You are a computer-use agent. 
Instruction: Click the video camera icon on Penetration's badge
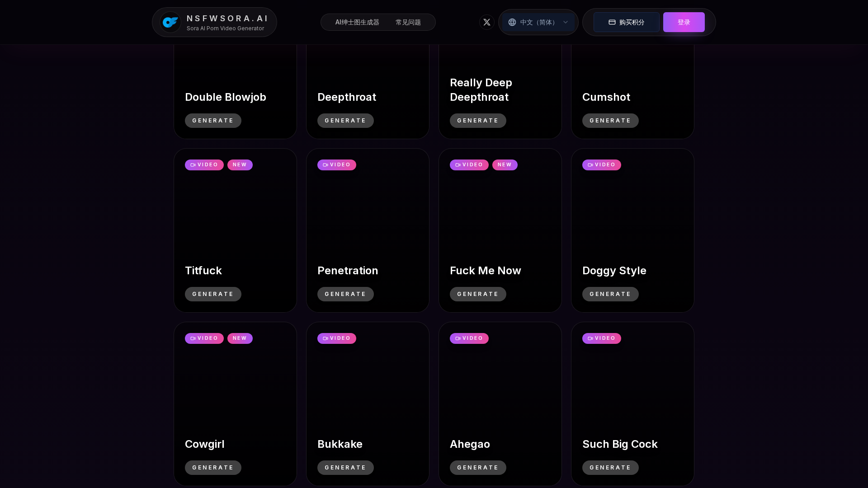325,165
